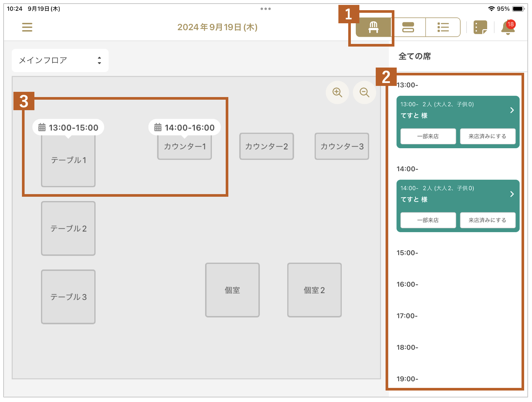Tap the date title 2024年9月19日(木)
Image resolution: width=532 pixels, height=402 pixels.
tap(217, 27)
